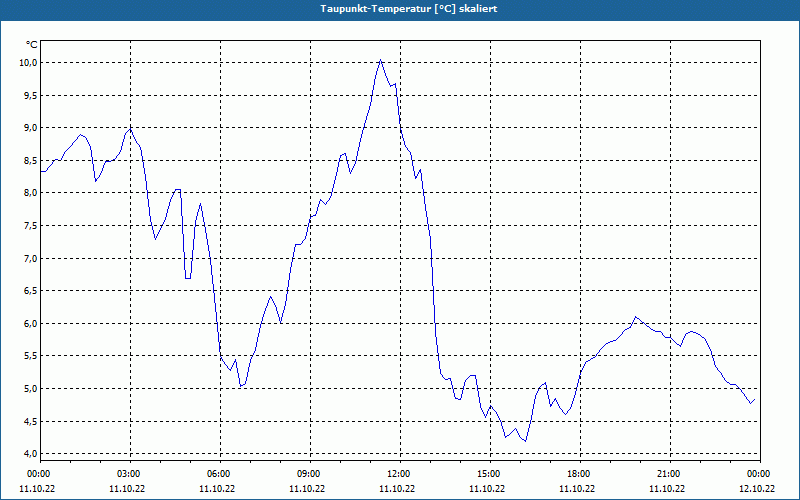Click the °C unit label
The width and height of the screenshot is (800, 500).
click(32, 45)
